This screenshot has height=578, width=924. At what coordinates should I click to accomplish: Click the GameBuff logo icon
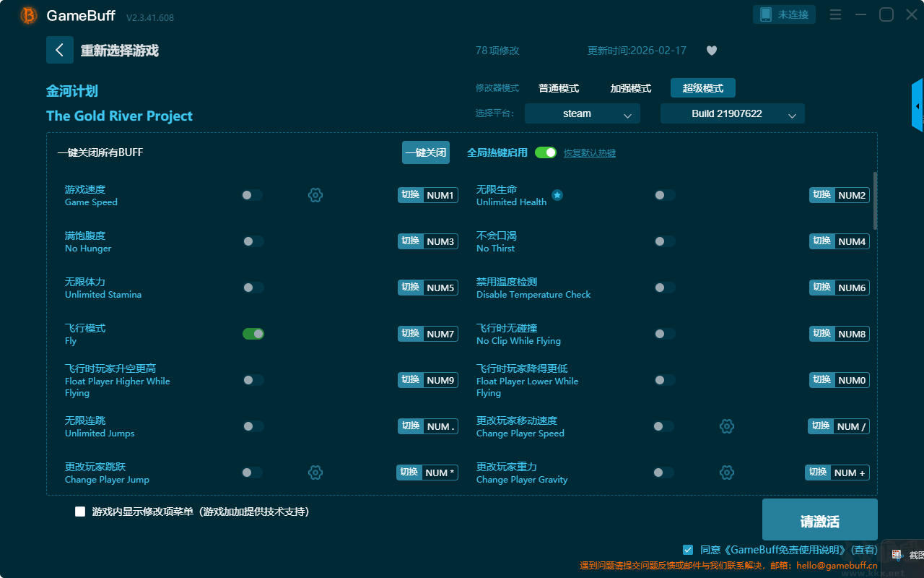[29, 15]
